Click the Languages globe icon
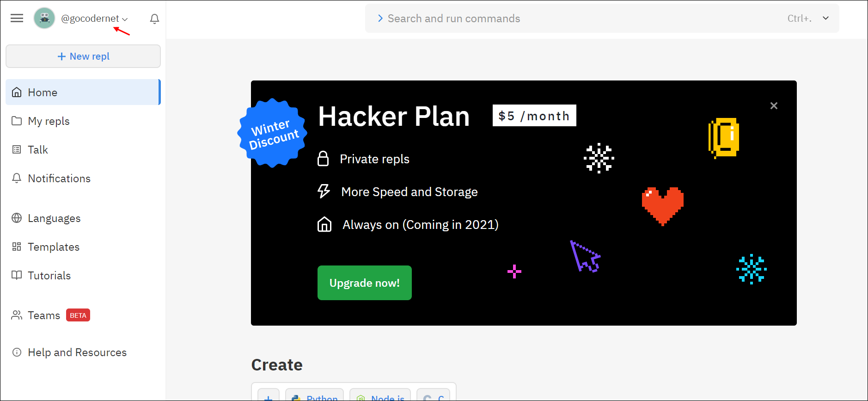This screenshot has height=401, width=868. tap(17, 218)
